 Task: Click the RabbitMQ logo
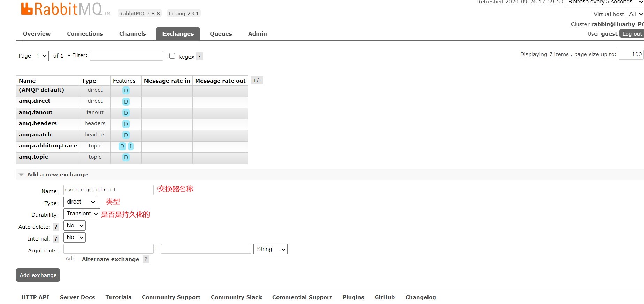pyautogui.click(x=66, y=9)
